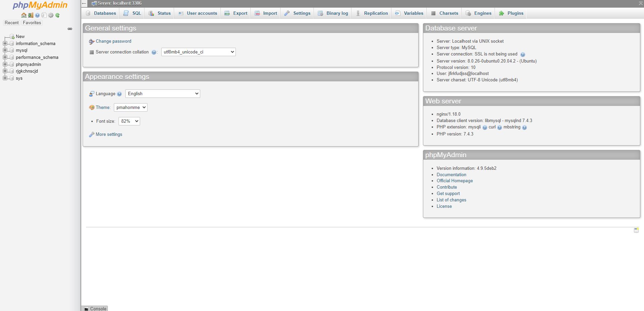Click help icon next to mbstring extension
Image resolution: width=644 pixels, height=311 pixels.
coord(524,127)
